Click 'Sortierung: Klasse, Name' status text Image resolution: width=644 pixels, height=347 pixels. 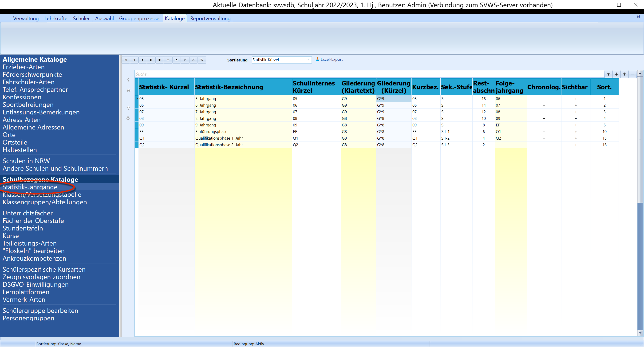tap(59, 344)
